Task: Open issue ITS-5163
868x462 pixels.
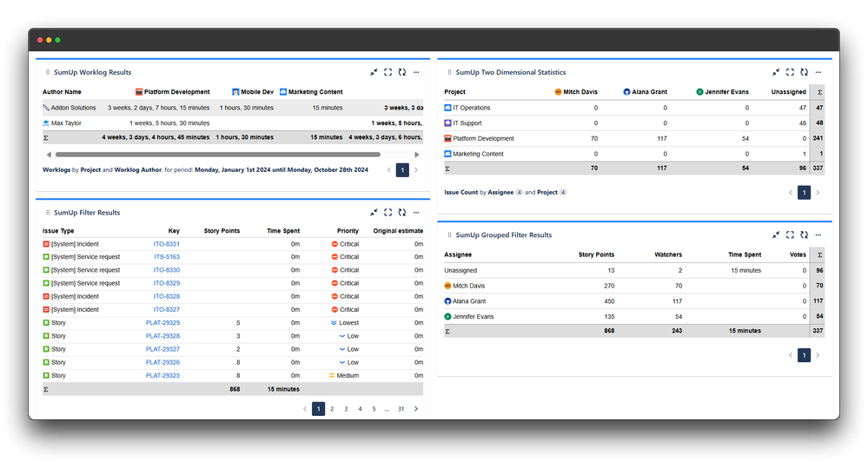Action: coord(167,257)
